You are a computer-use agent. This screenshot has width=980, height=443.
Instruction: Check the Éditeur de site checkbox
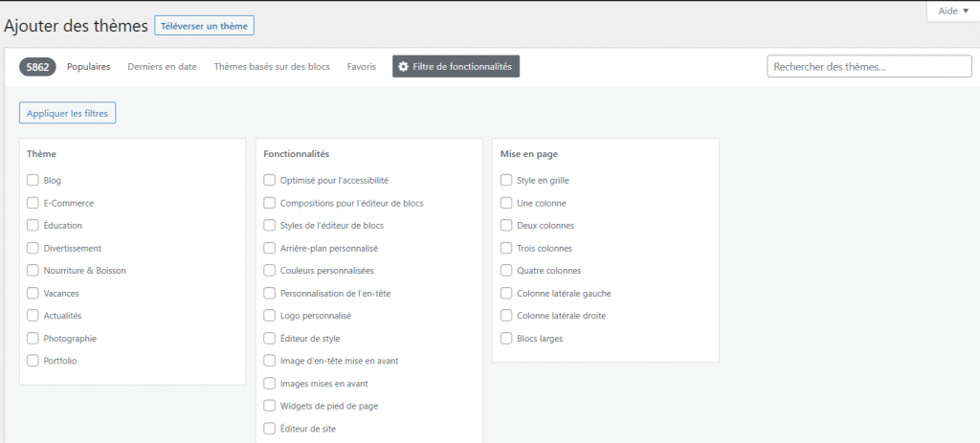coord(269,428)
